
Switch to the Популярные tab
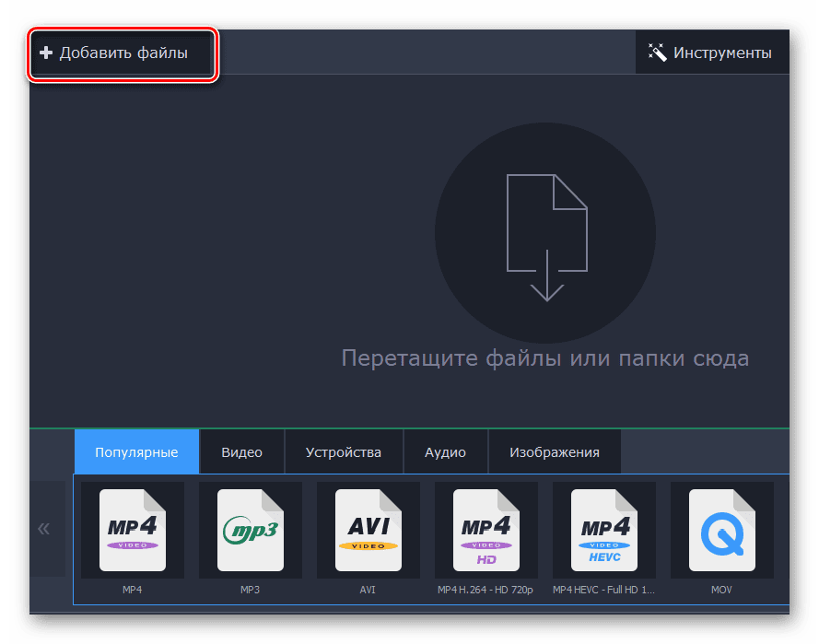pos(136,452)
